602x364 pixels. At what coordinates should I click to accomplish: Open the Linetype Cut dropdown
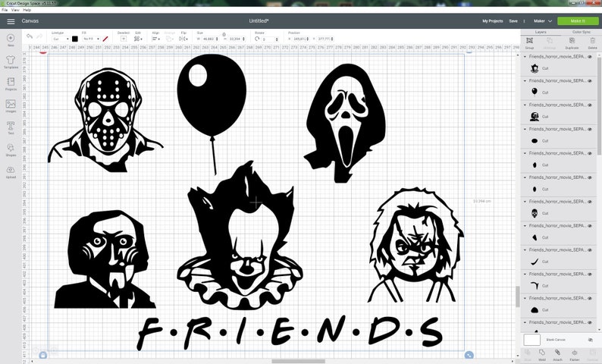pos(61,39)
